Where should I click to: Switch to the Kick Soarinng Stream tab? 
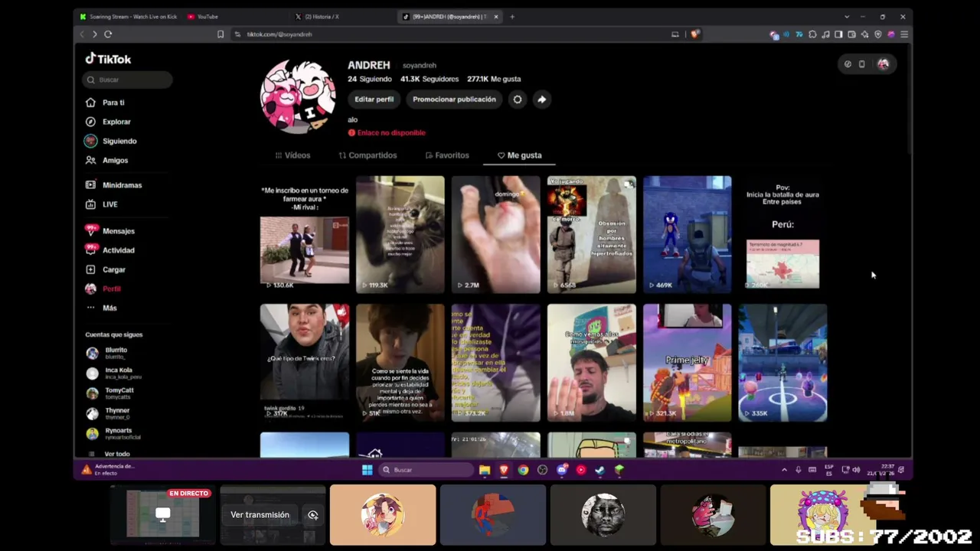click(x=128, y=17)
